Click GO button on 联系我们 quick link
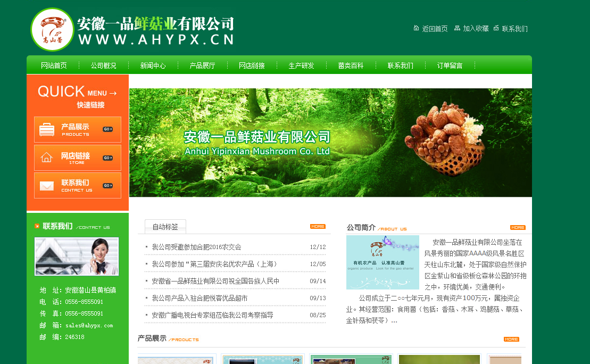Viewport: 590px width, 364px height. click(x=107, y=186)
